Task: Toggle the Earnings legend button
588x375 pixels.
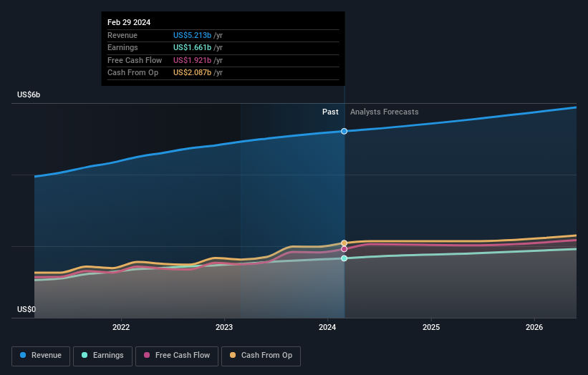Action: coord(102,356)
